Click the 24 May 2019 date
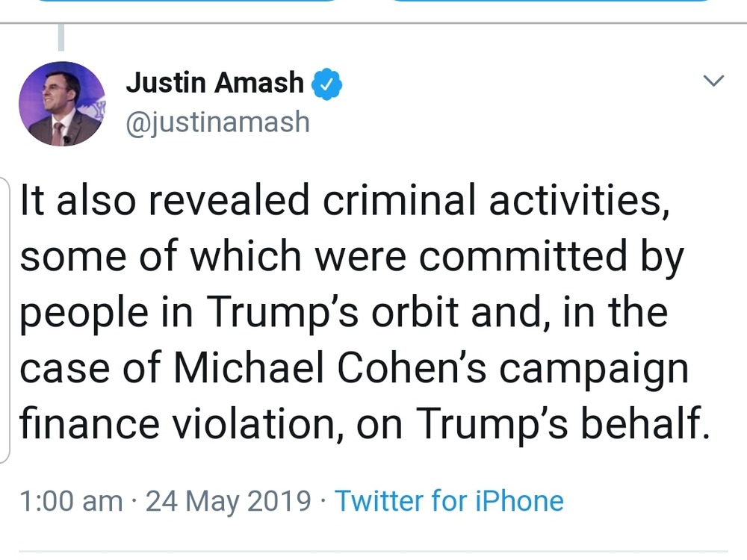This screenshot has width=747, height=560. tap(228, 500)
